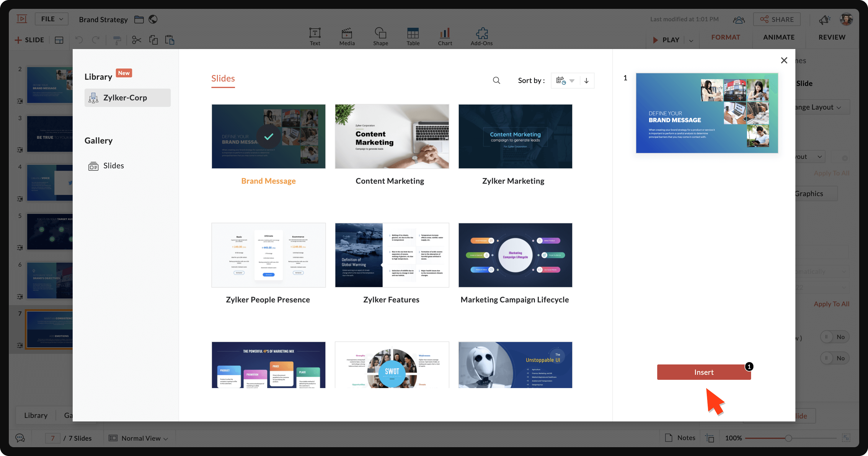The height and width of the screenshot is (456, 868).
Task: Click the announcements megaphone icon
Action: coord(824,19)
